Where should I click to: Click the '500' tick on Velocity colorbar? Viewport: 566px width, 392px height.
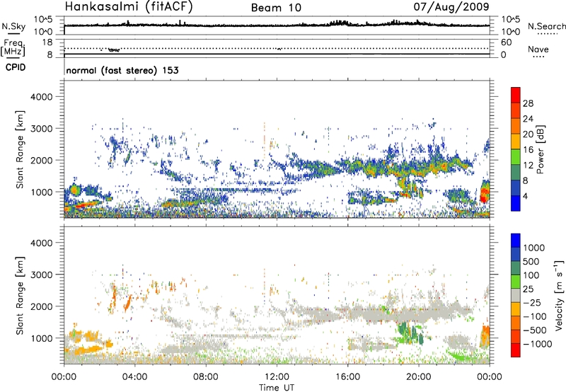pos(531,262)
